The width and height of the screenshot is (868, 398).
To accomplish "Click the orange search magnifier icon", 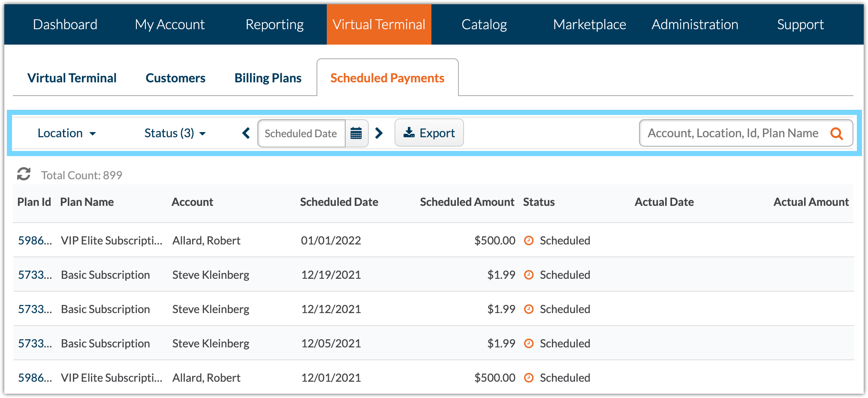I will pos(837,133).
